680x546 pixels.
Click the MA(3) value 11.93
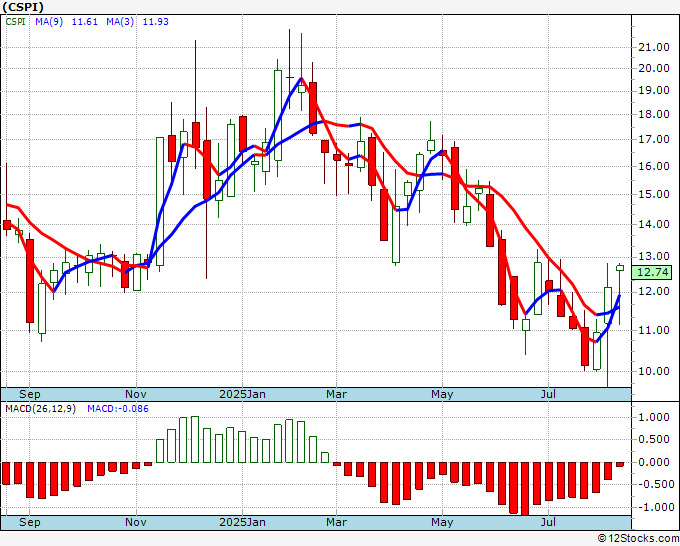tap(156, 22)
